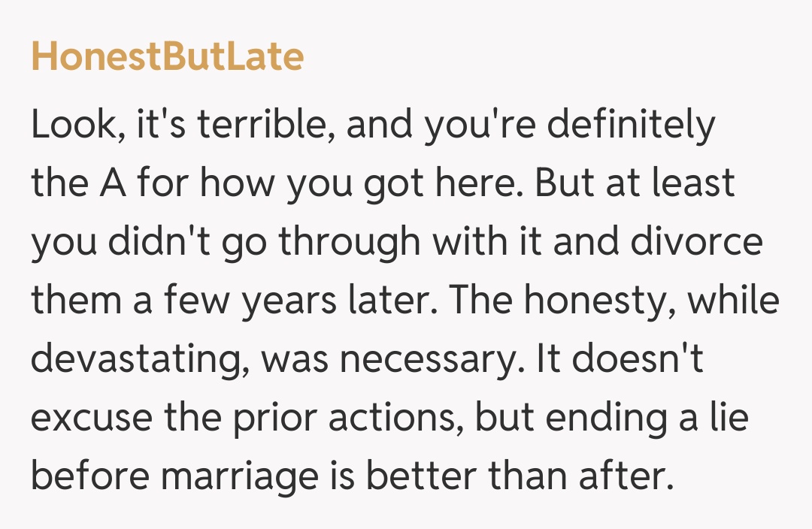Open the HonestButLate user profile
Image resolution: width=812 pixels, height=529 pixels.
tap(167, 57)
